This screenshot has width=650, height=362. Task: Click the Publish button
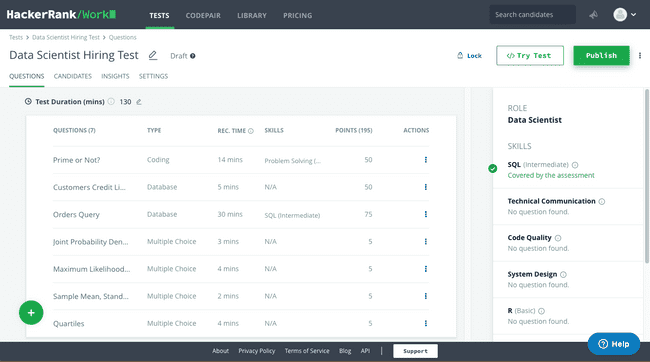click(601, 56)
